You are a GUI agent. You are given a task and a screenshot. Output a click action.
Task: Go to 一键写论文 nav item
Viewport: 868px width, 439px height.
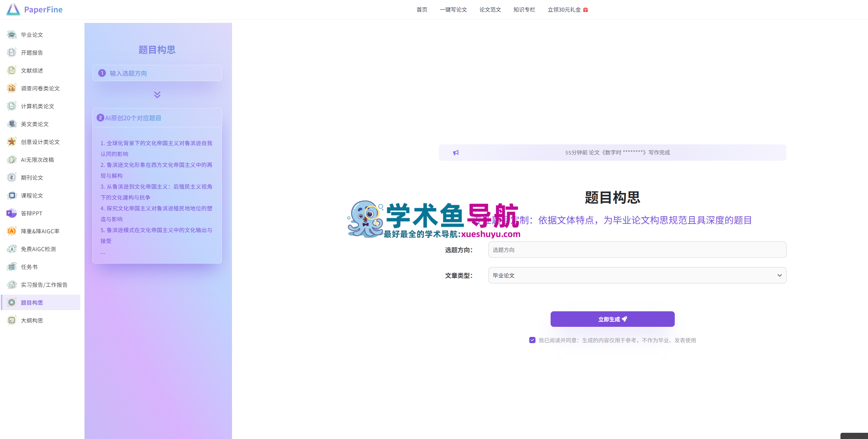(x=453, y=10)
